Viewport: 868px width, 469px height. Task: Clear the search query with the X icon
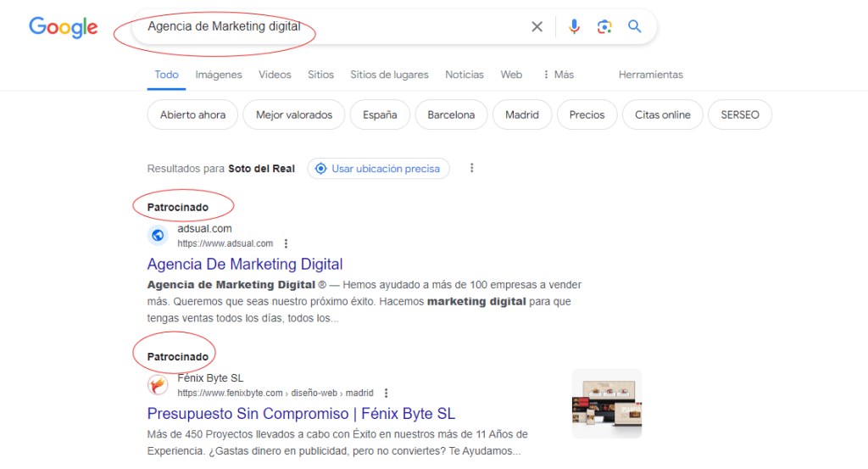pos(537,26)
